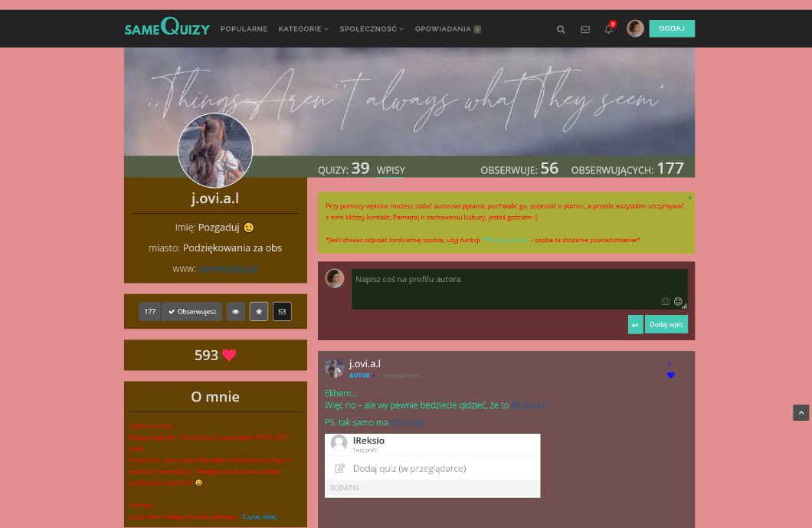Image resolution: width=812 pixels, height=528 pixels.
Task: Like j.ovi.a.l's post with blue heart
Action: tap(670, 375)
